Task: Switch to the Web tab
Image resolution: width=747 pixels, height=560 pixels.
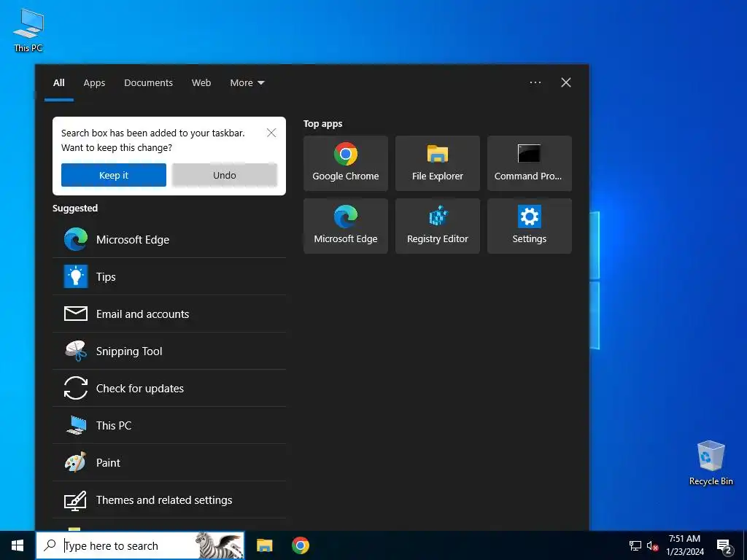Action: pos(201,83)
